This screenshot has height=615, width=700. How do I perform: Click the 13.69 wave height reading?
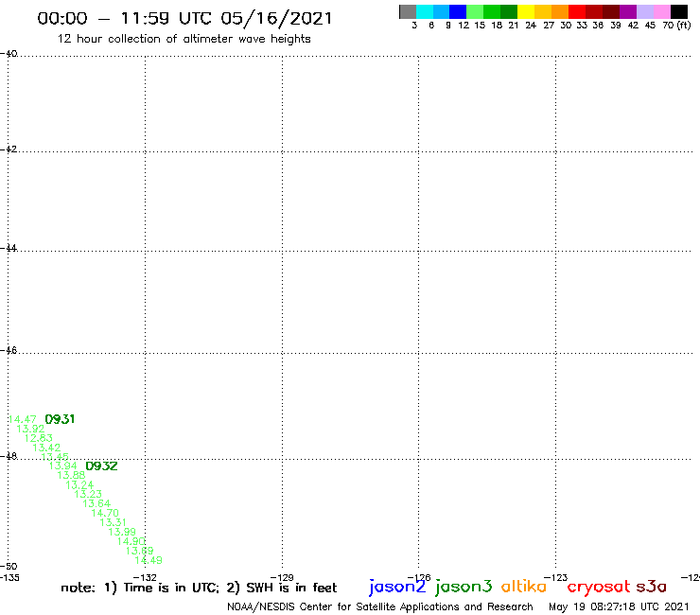[140, 551]
